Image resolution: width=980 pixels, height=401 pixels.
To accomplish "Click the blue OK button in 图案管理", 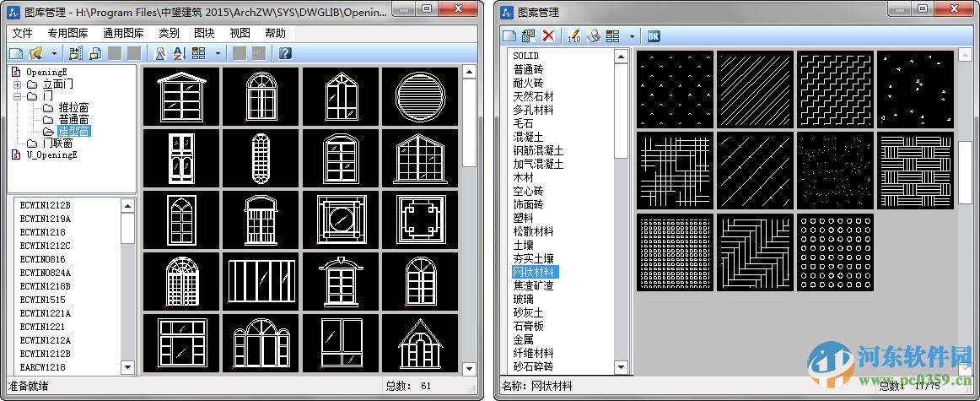I will point(654,36).
